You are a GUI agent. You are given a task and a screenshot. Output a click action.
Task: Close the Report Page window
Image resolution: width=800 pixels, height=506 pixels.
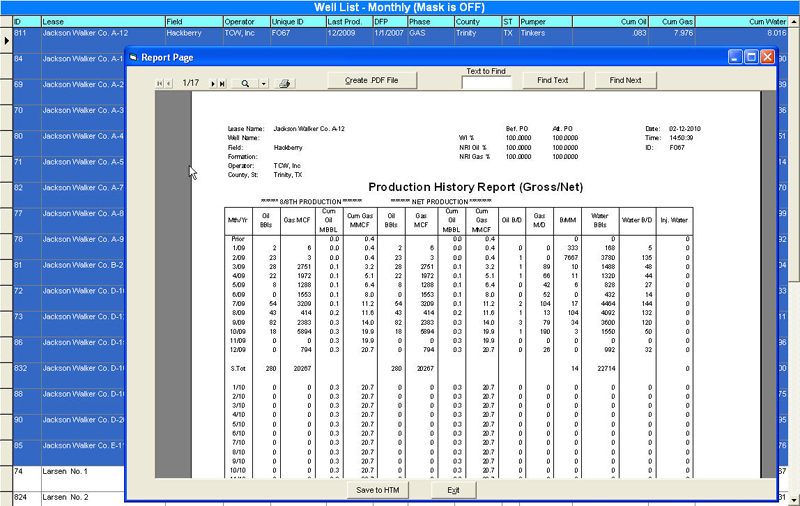pyautogui.click(x=767, y=57)
